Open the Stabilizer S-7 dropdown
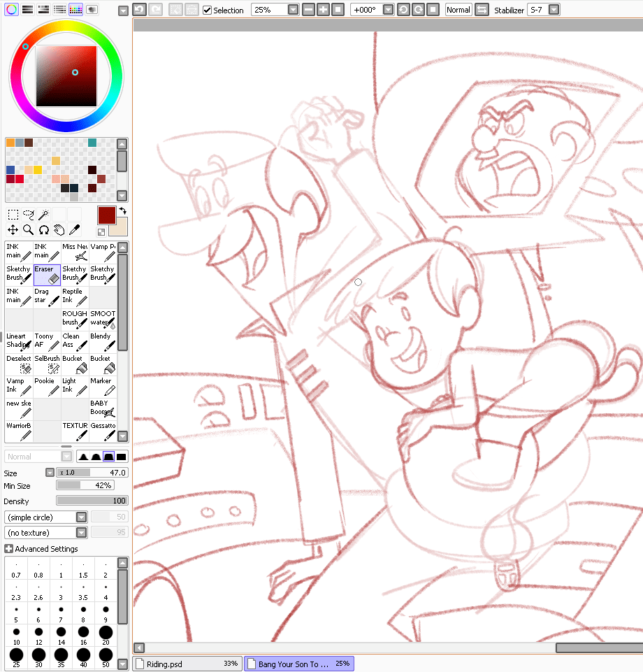This screenshot has height=672, width=643. 554,10
